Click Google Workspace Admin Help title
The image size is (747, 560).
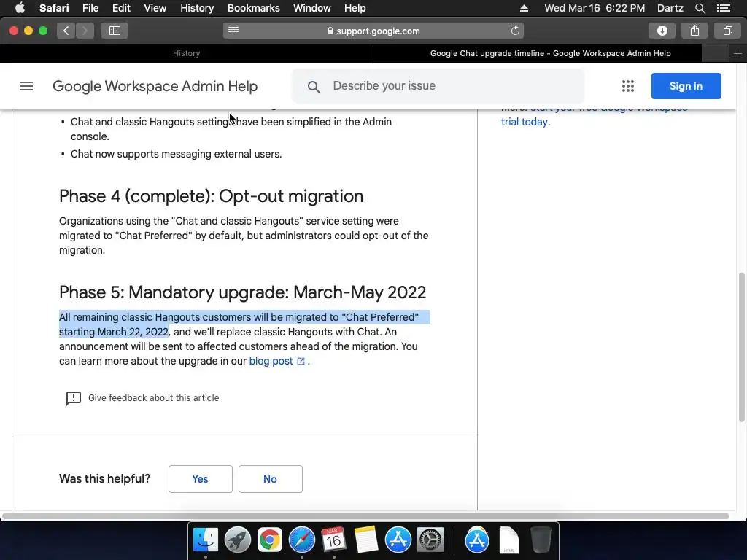[155, 86]
